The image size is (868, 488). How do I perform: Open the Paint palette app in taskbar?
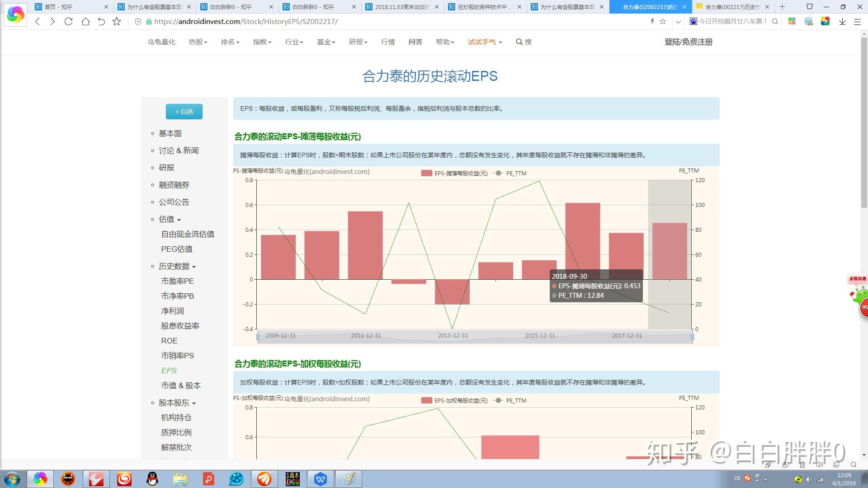tap(348, 479)
